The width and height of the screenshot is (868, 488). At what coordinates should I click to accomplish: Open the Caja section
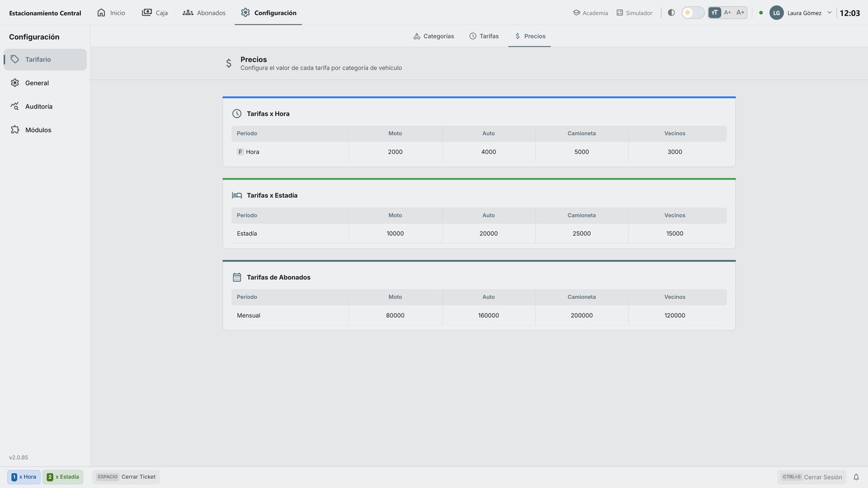155,12
